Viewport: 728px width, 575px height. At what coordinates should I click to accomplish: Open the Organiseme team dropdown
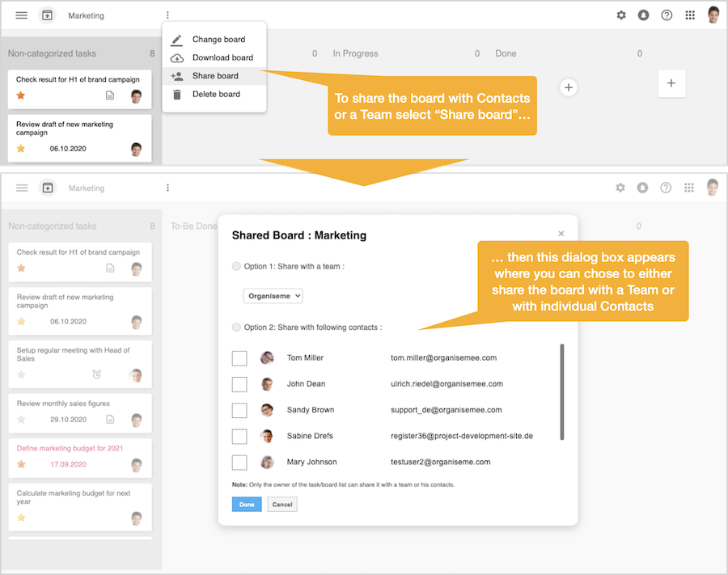pyautogui.click(x=273, y=295)
